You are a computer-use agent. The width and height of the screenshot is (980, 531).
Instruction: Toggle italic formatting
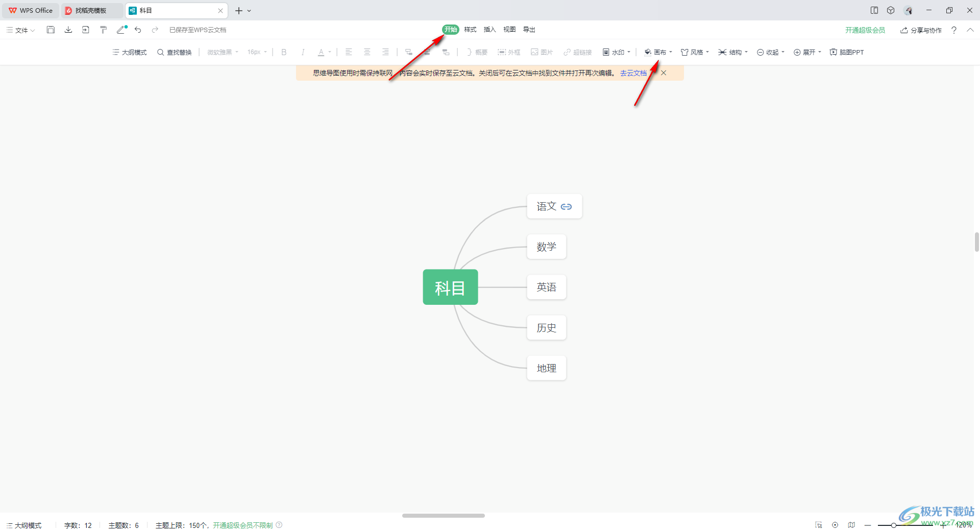[303, 52]
